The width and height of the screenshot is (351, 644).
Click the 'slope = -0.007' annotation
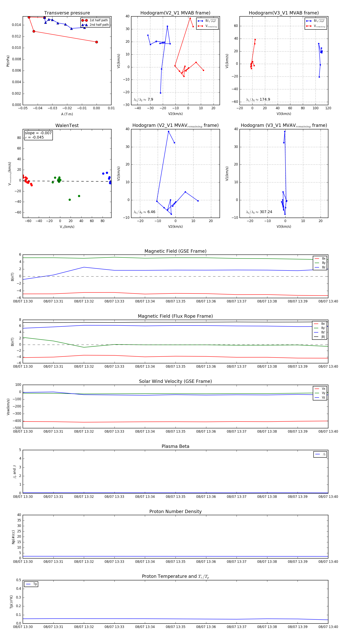(38, 133)
